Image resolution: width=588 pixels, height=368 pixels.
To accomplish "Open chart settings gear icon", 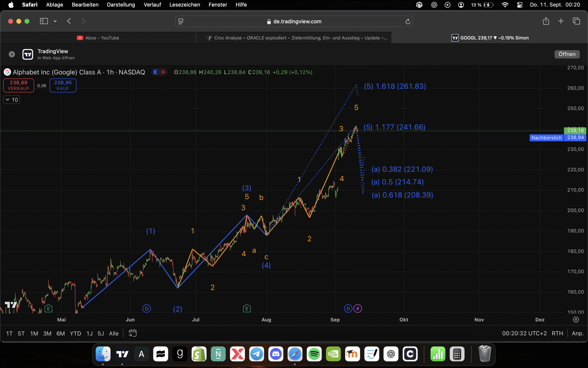I will (576, 319).
